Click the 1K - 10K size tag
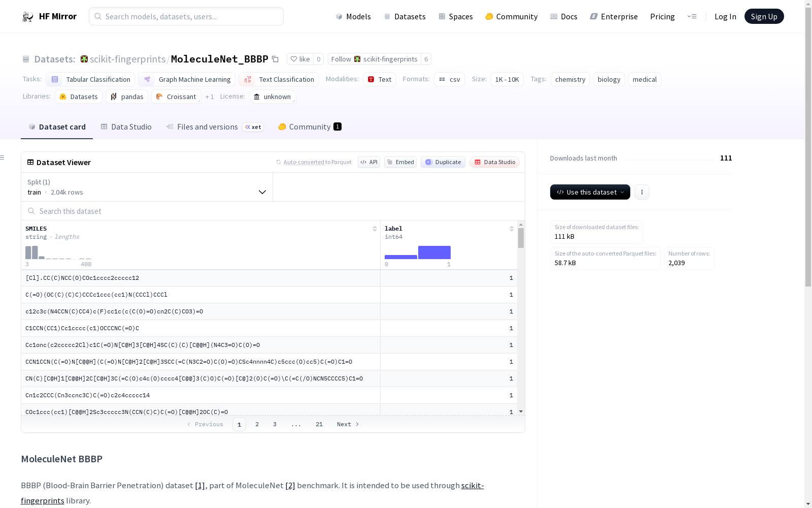This screenshot has width=812, height=508. (x=507, y=79)
